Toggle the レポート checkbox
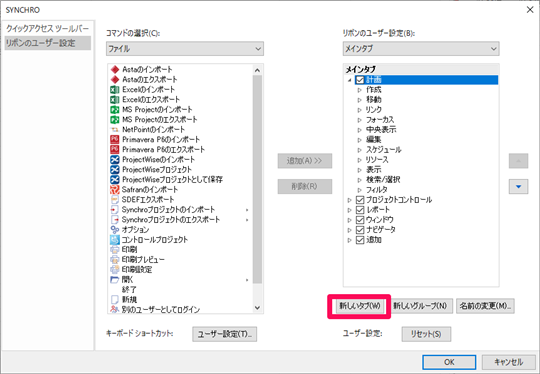540x374 pixels. coord(360,210)
